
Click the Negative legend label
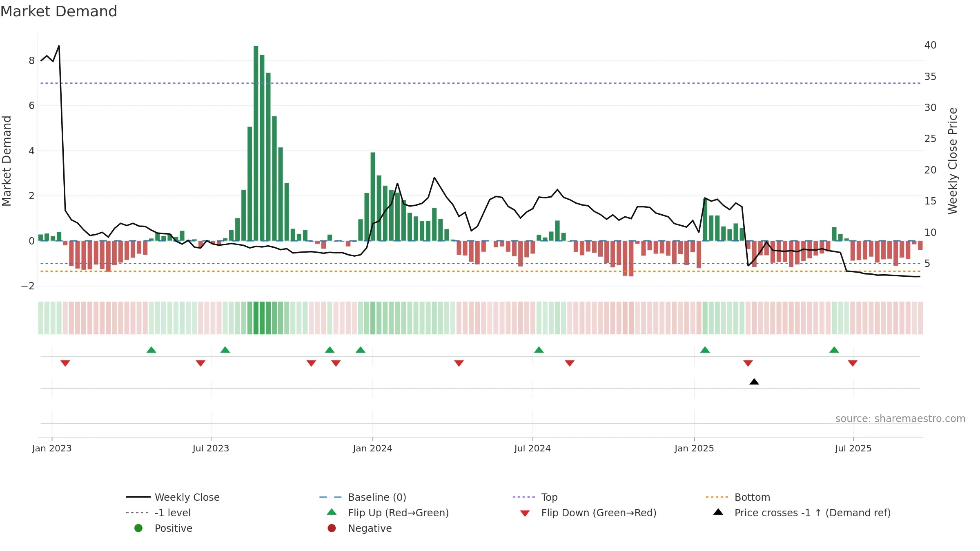[370, 528]
